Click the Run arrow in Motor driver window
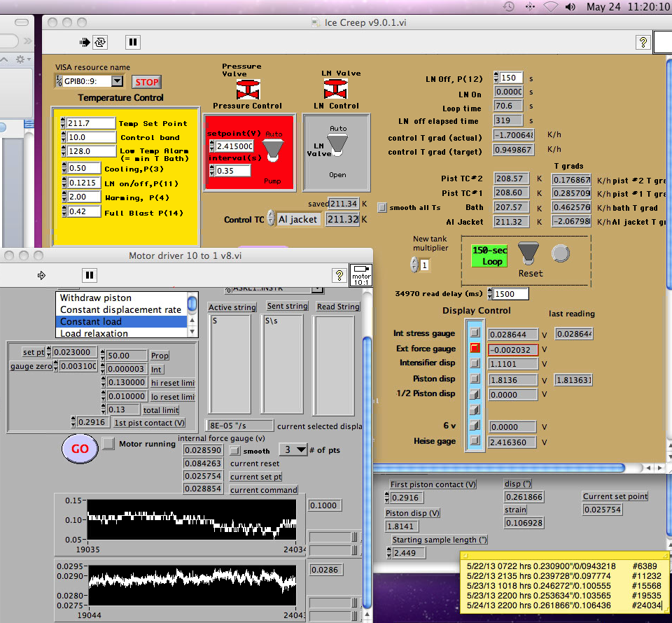The width and height of the screenshot is (672, 623). tap(41, 275)
